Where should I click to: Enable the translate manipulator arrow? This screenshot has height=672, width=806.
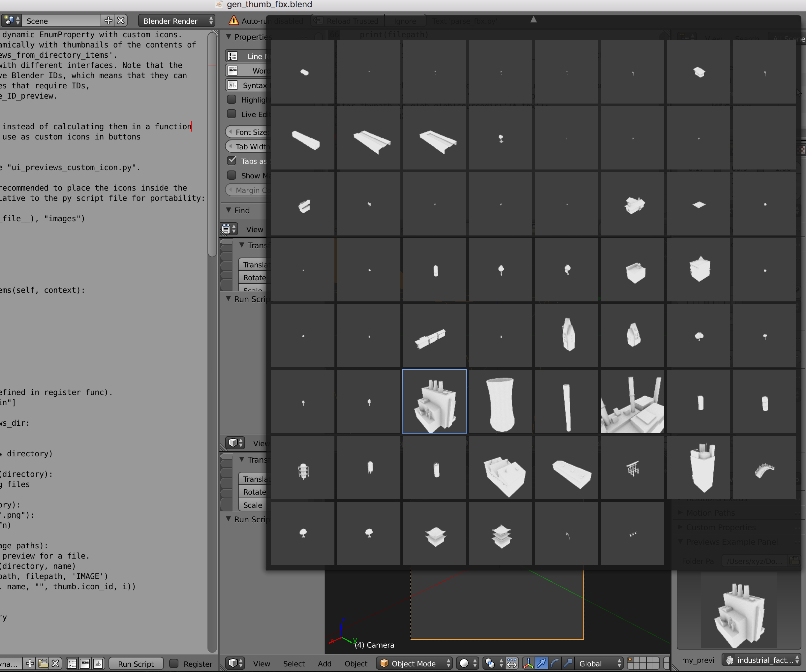[542, 663]
